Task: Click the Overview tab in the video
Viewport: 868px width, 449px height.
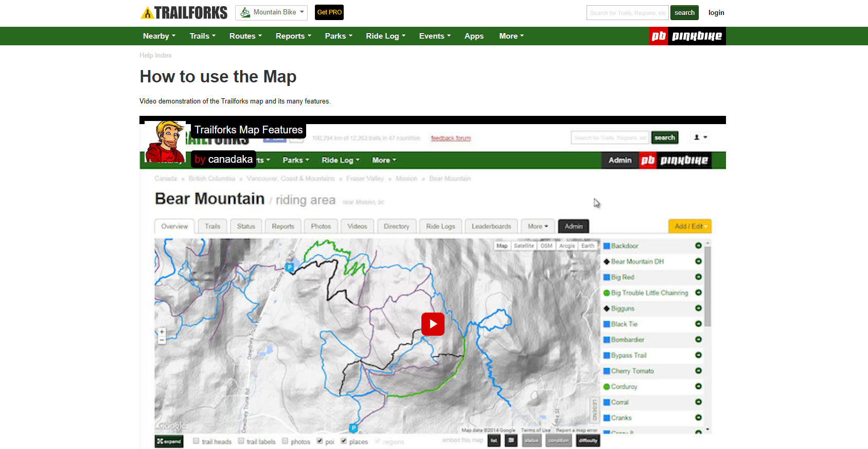Action: (x=174, y=227)
